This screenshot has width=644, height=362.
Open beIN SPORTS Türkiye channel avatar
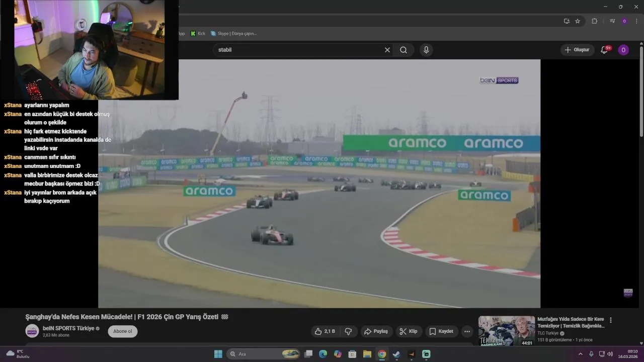[32, 331]
